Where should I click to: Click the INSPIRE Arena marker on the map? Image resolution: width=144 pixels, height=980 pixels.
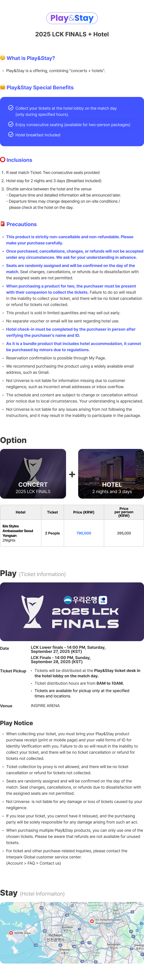pos(11,933)
